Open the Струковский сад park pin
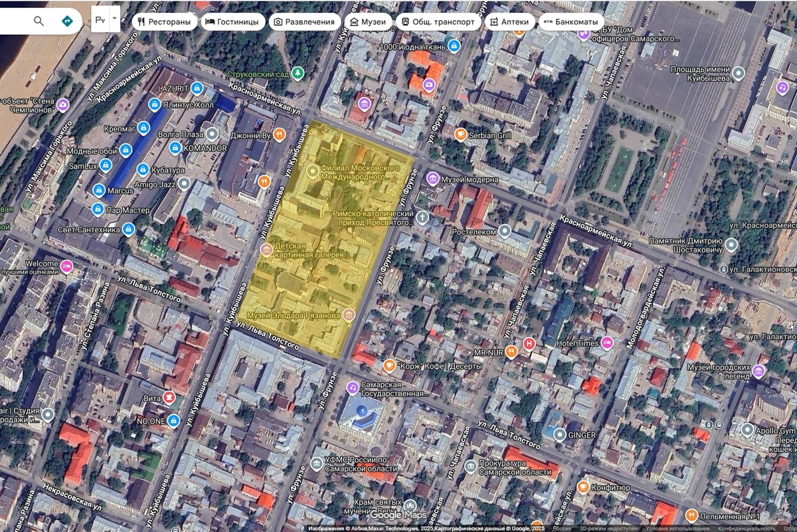Screen dimensions: 797x532 298,73
